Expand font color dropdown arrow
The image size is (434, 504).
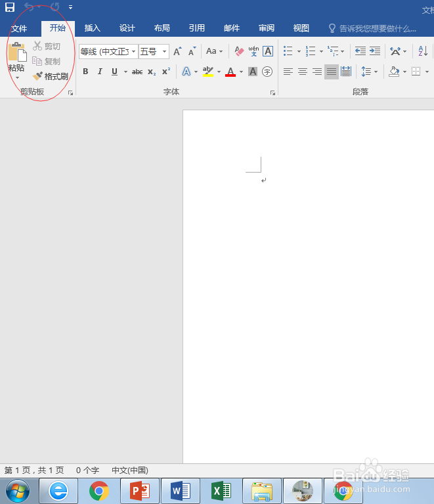point(241,72)
